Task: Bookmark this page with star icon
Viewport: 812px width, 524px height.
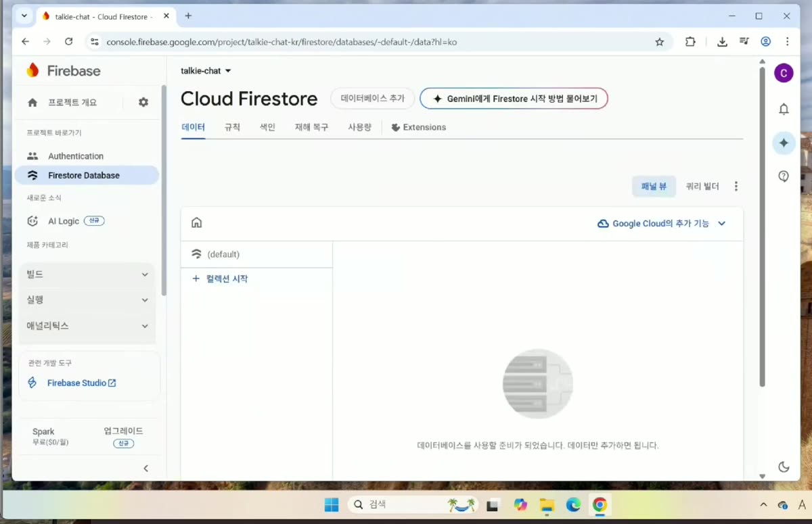Action: point(660,42)
